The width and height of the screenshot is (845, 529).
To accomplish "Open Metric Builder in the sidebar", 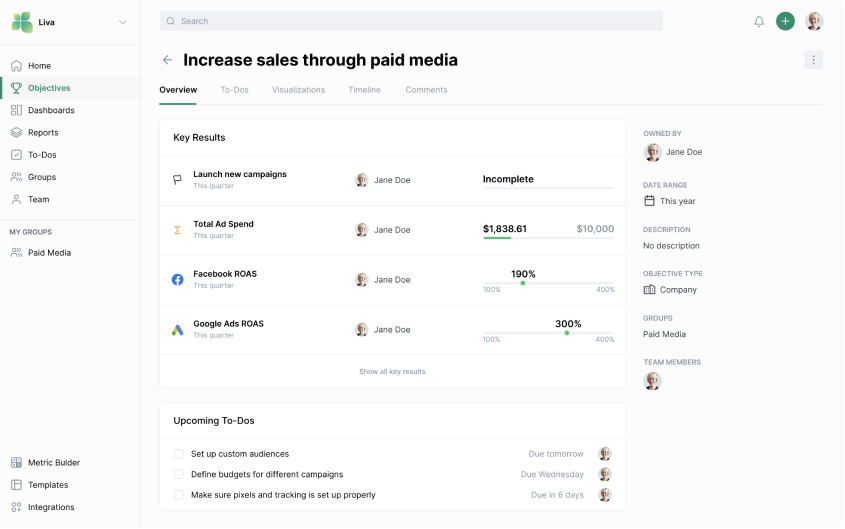I will point(53,463).
